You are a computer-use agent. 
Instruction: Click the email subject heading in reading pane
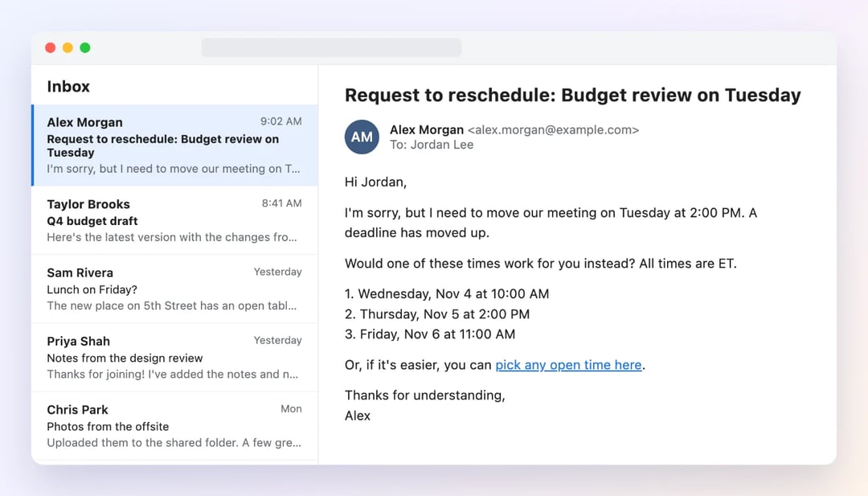[x=572, y=95]
